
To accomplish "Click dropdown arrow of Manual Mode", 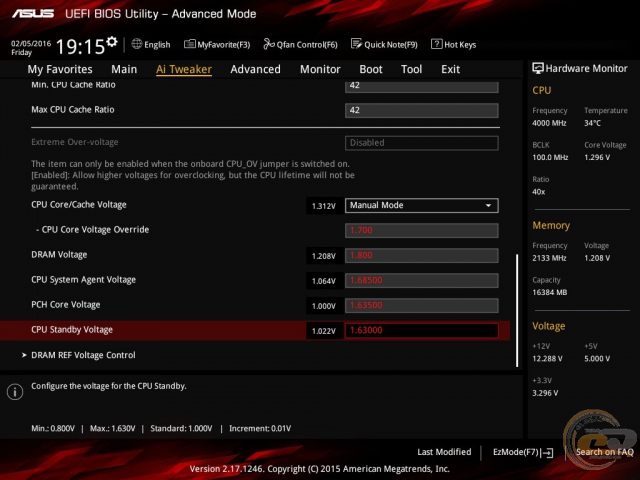I will coord(488,205).
